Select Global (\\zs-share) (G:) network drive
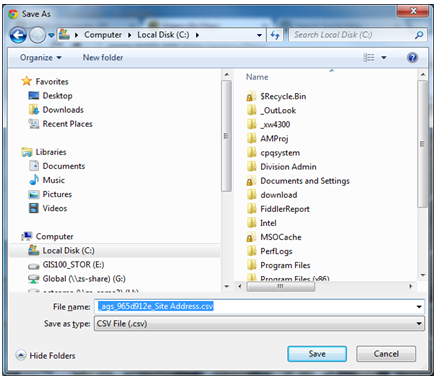This screenshot has height=379, width=438. (x=84, y=279)
